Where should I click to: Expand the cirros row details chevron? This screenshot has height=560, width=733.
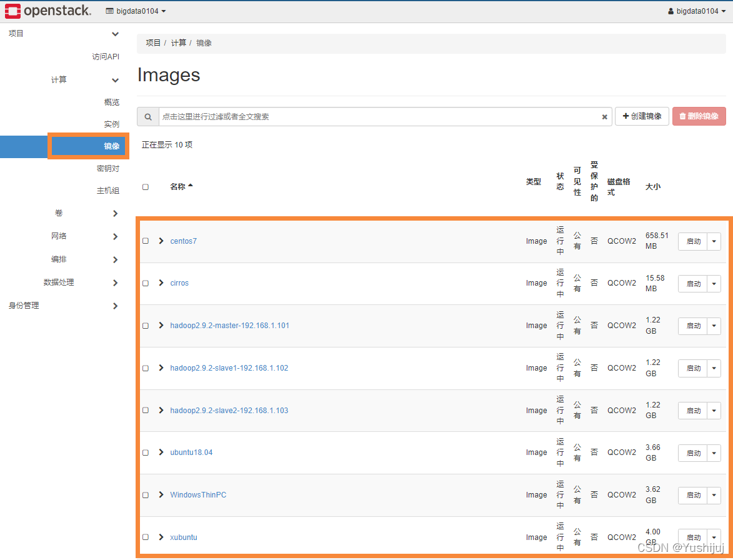point(161,282)
